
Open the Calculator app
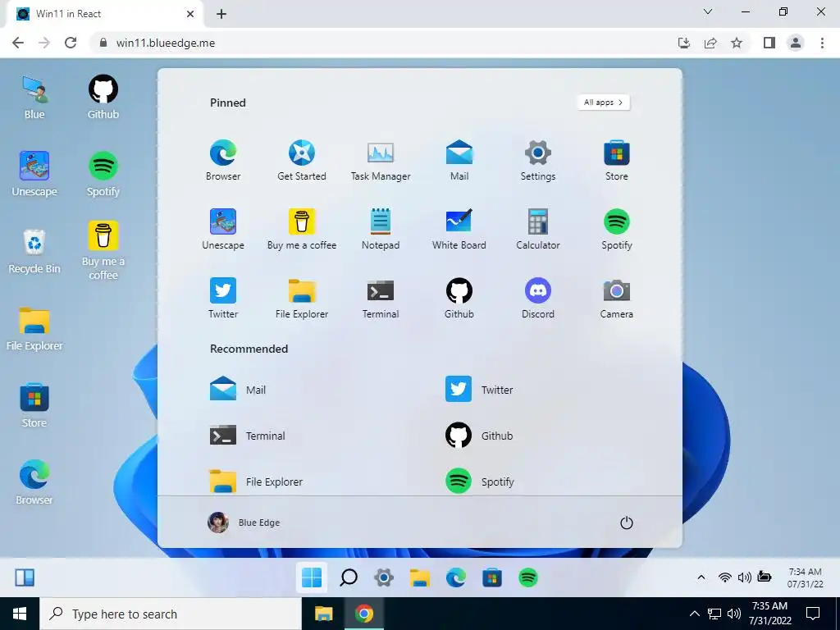tap(538, 229)
